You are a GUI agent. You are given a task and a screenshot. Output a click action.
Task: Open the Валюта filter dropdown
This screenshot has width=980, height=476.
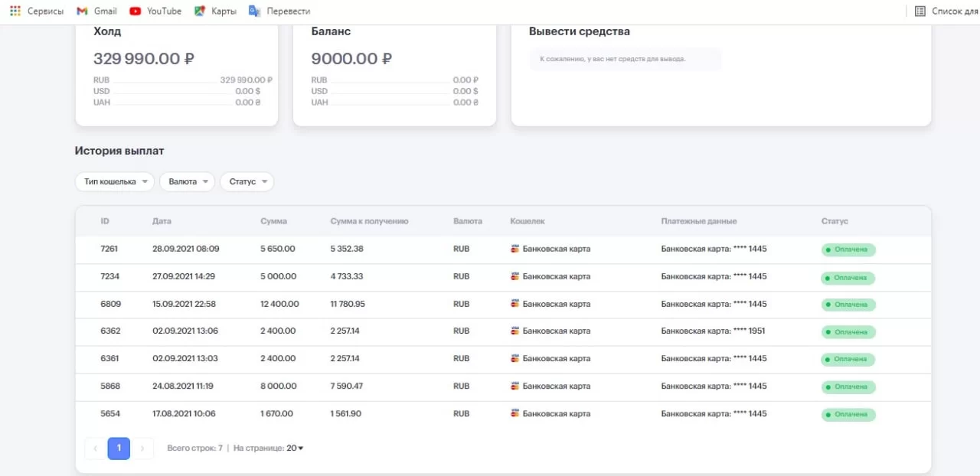tap(187, 182)
